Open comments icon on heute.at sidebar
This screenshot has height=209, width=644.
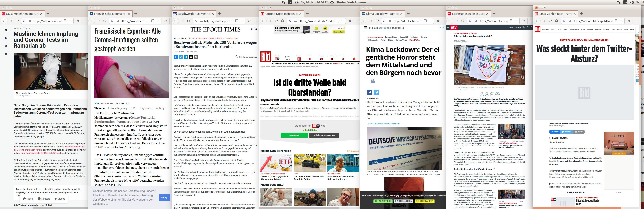tap(6, 30)
